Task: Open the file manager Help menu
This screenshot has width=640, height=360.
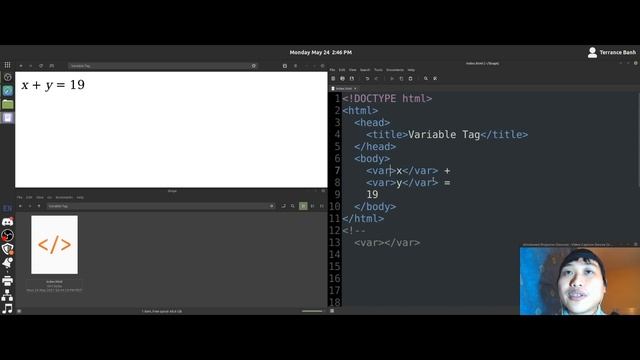Action: click(x=80, y=197)
